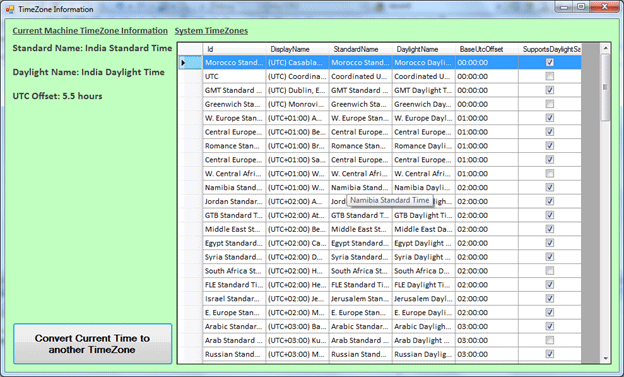Sort grid by DisplayName column header
The height and width of the screenshot is (377, 624).
point(297,49)
